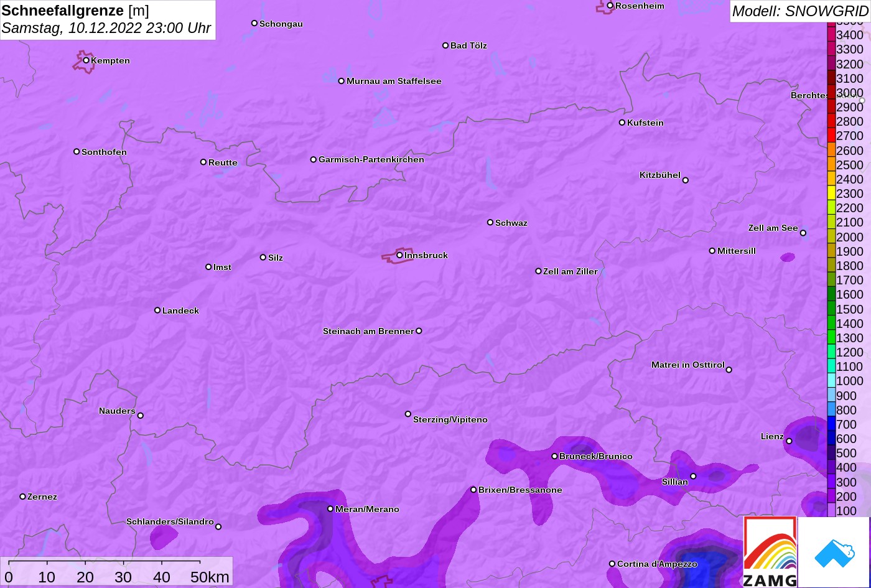Screen dimensions: 871x588
Task: Click the Rosenheim marker dot
Action: click(x=610, y=6)
